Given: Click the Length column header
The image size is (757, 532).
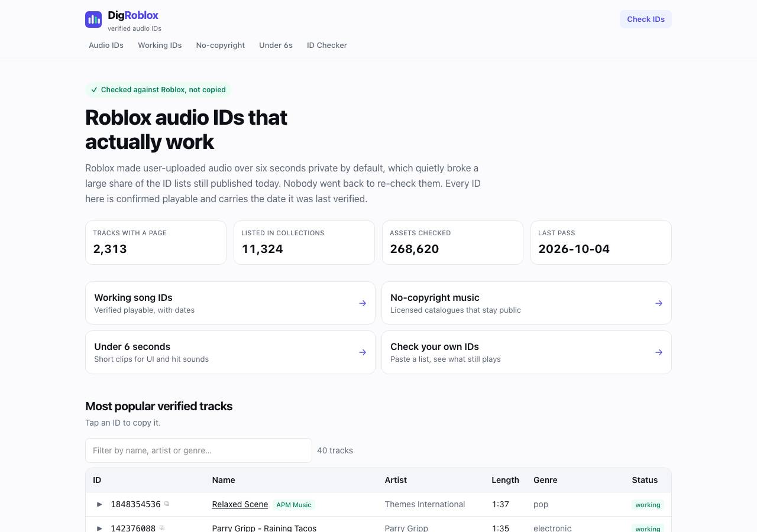Looking at the screenshot, I should [x=505, y=480].
